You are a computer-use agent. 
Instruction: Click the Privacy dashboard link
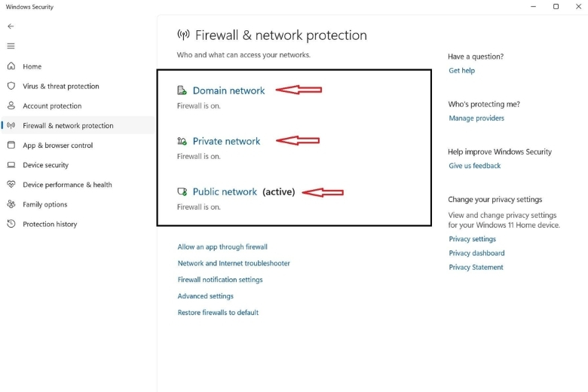click(476, 253)
